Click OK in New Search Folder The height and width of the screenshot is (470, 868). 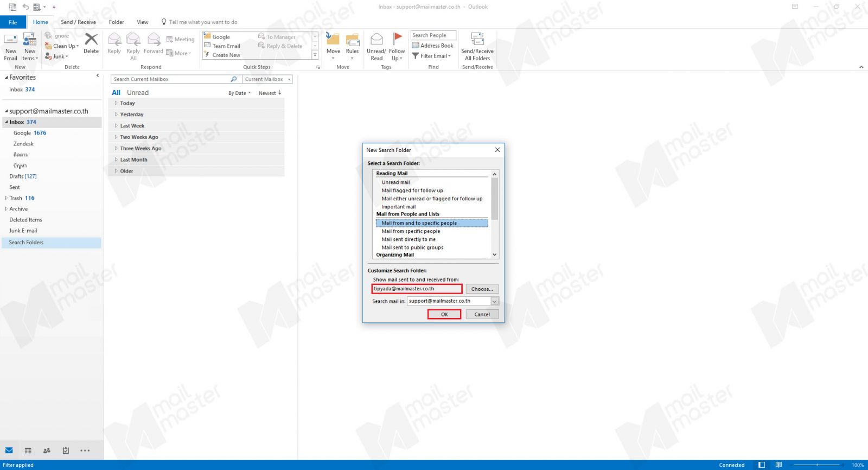pyautogui.click(x=444, y=314)
